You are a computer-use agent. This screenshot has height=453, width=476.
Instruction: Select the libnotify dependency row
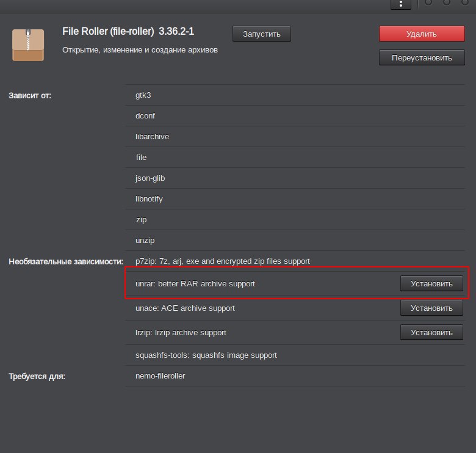pos(295,199)
